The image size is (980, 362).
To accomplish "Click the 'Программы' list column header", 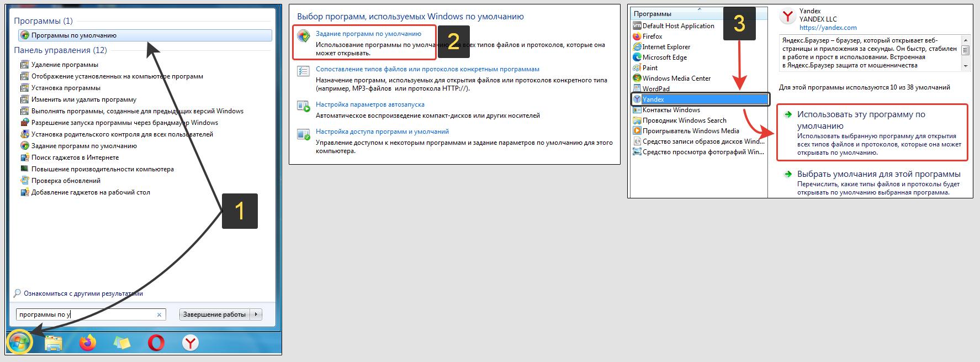I will click(699, 14).
